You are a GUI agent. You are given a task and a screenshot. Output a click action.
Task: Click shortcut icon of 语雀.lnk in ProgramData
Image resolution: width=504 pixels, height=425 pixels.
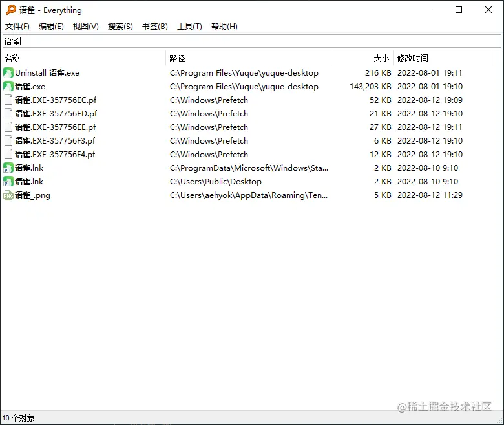pos(8,168)
